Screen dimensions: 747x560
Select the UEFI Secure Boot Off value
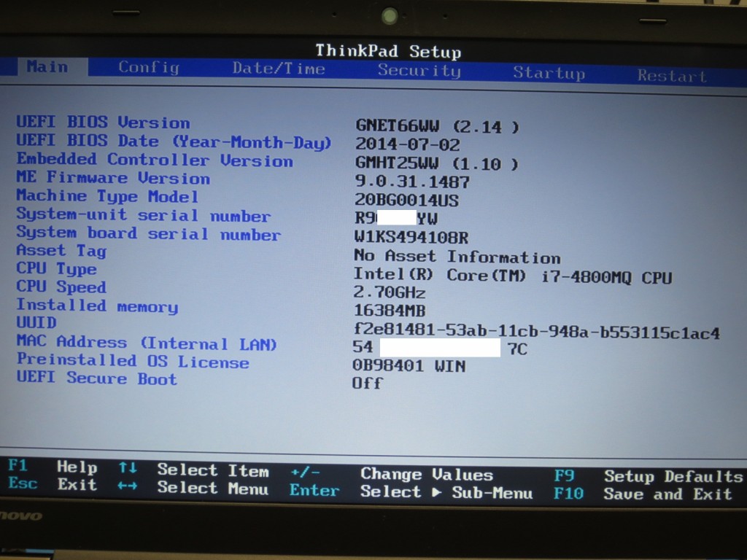(x=367, y=384)
